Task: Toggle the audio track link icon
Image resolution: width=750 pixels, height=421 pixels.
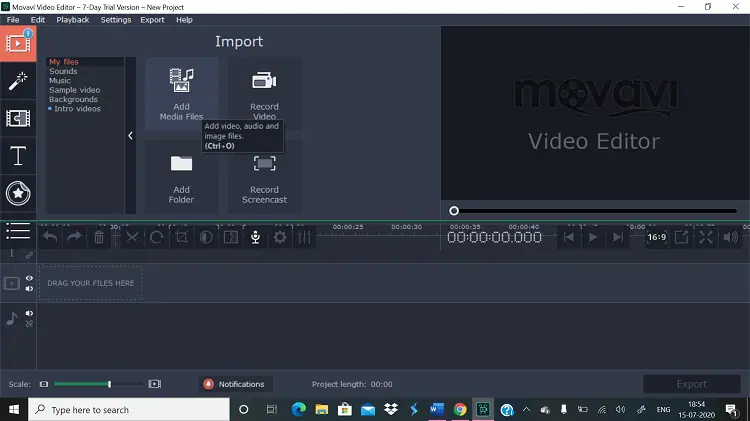Action: (x=29, y=324)
